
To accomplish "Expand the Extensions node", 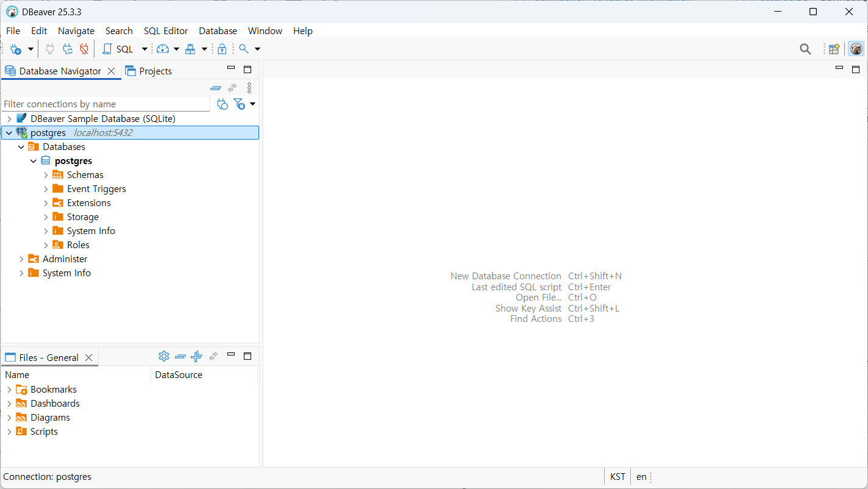I will coord(46,203).
